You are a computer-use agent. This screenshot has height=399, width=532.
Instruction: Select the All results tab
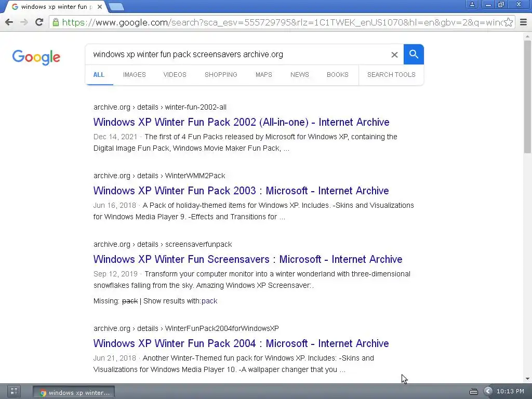(99, 75)
